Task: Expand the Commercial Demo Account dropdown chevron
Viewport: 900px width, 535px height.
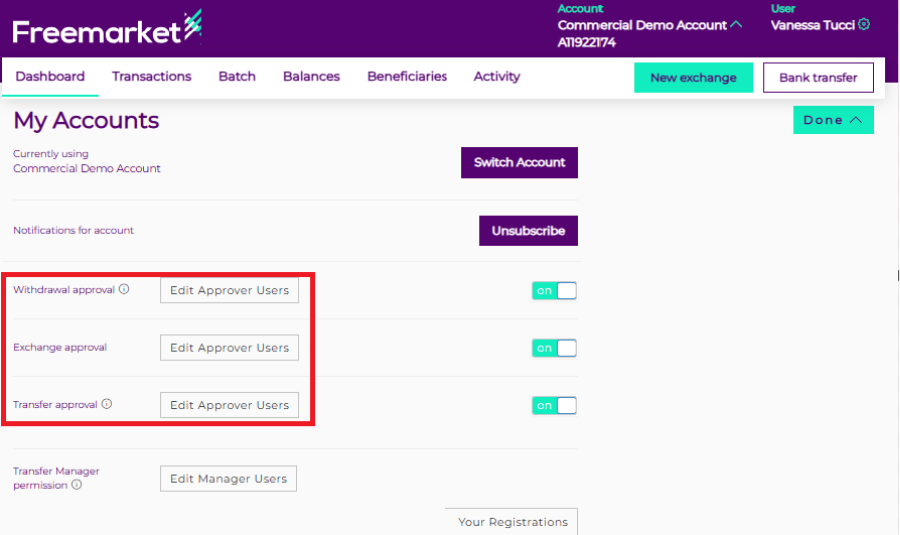Action: (x=737, y=25)
